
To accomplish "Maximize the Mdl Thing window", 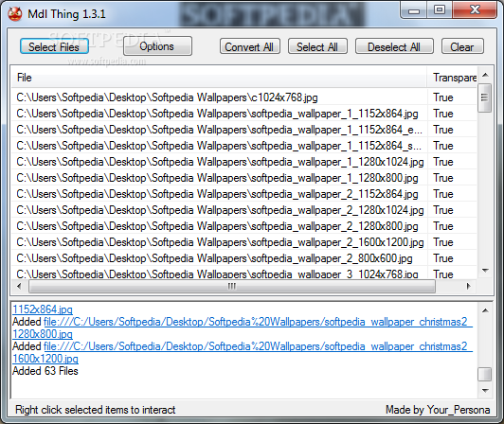I will (x=440, y=10).
